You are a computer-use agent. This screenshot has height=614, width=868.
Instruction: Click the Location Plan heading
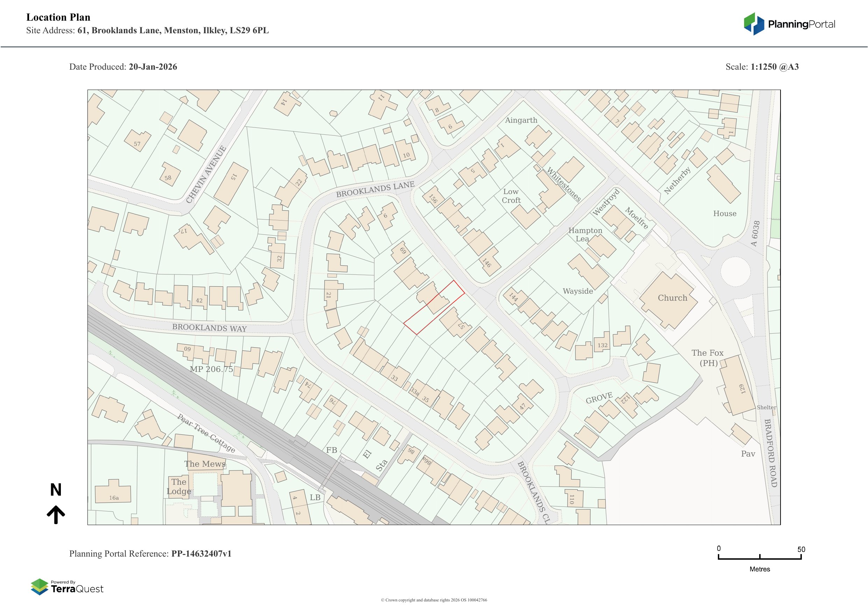(58, 18)
